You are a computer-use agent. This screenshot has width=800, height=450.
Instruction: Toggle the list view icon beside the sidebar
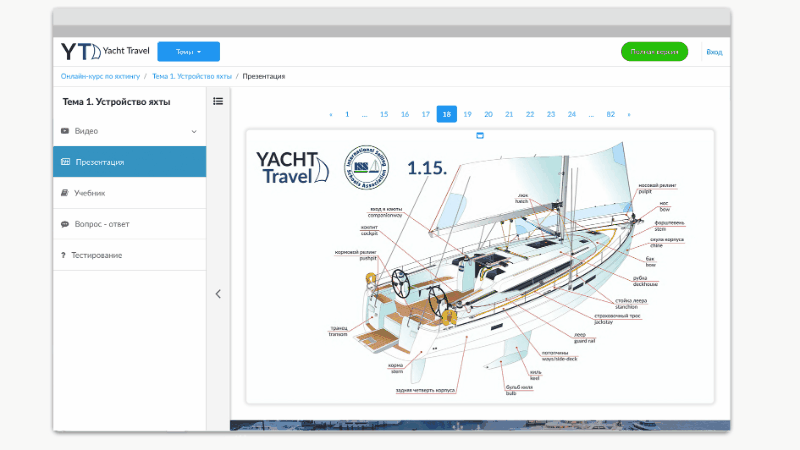click(x=218, y=100)
